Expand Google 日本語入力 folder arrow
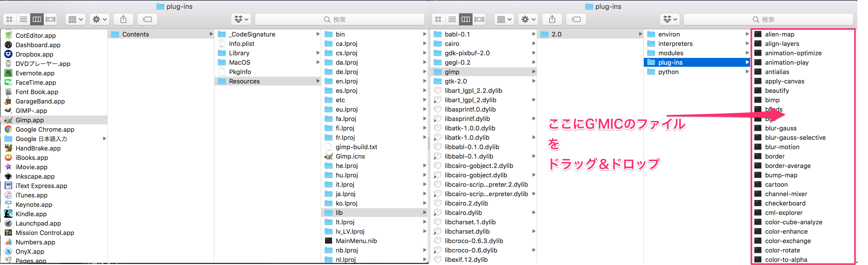The width and height of the screenshot is (868, 265). click(104, 138)
